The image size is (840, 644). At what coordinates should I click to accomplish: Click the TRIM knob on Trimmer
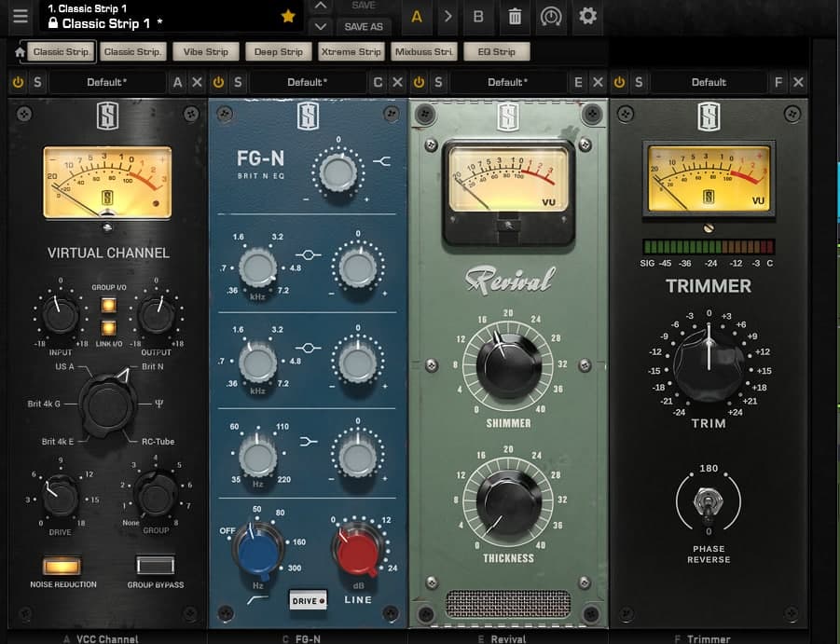coord(709,364)
